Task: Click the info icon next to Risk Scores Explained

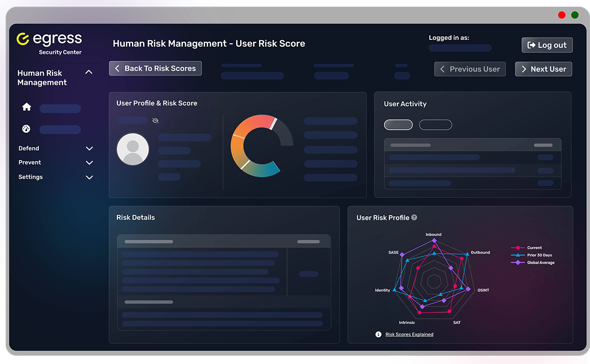Action: click(x=378, y=334)
